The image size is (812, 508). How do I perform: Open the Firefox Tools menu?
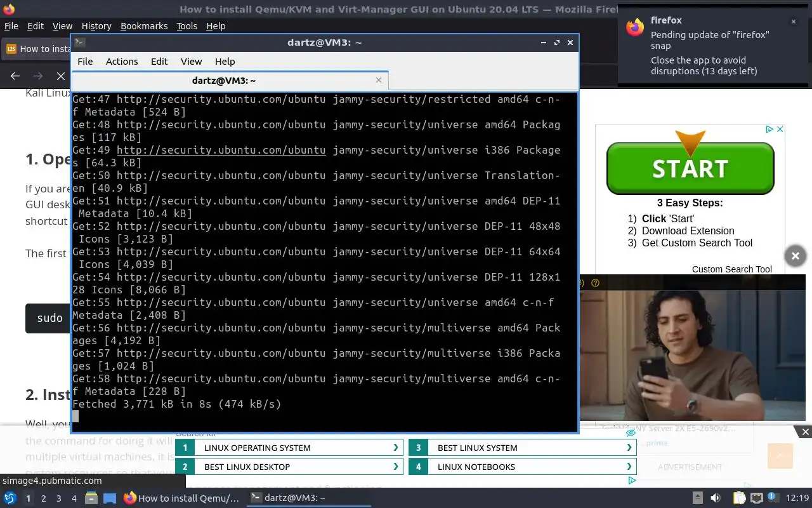[187, 26]
